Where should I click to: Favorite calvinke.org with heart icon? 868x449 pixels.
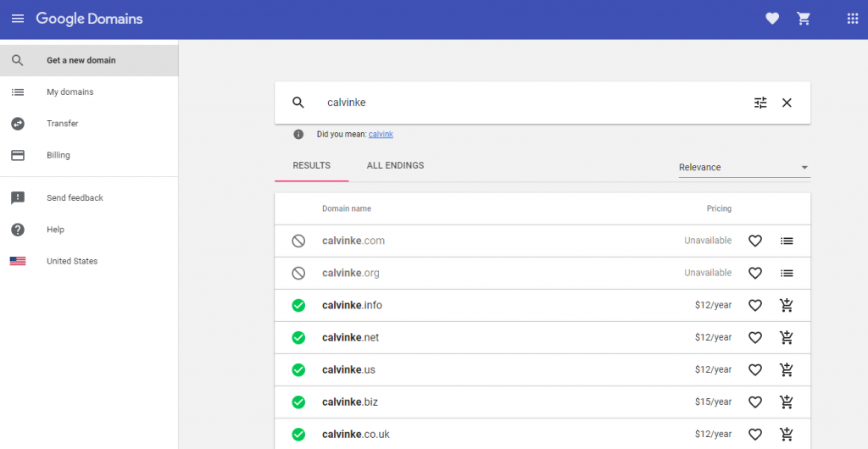(x=755, y=273)
